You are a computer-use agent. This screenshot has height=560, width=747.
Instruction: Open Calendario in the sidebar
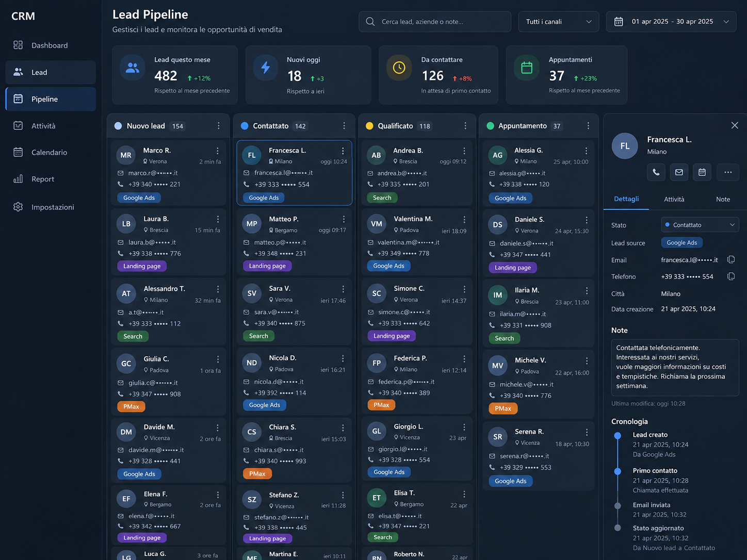[x=50, y=152]
